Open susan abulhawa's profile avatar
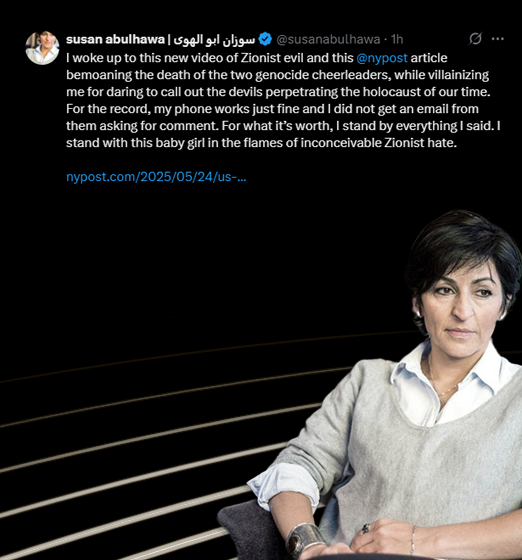Viewport: 522px width, 560px height. [x=42, y=48]
